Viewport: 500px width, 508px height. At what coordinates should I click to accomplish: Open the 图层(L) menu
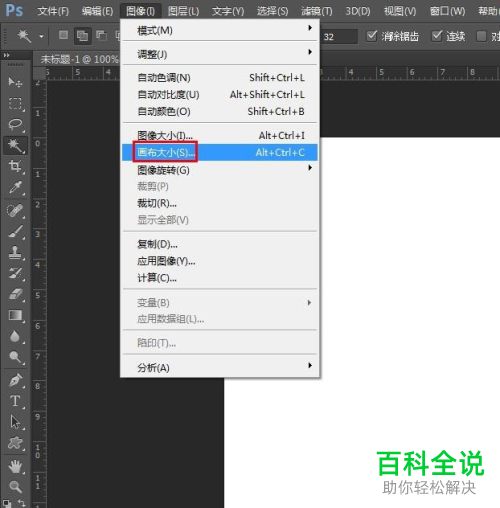pyautogui.click(x=183, y=11)
